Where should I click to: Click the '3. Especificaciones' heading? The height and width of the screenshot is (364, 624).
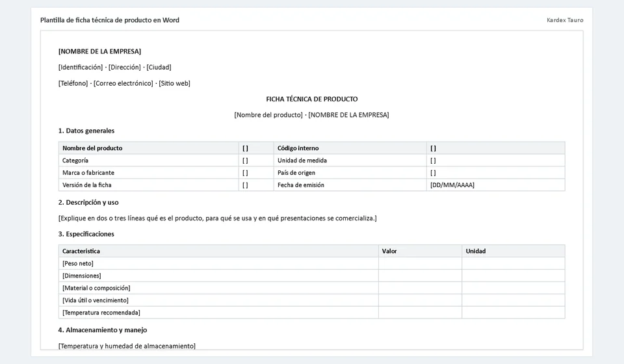[x=86, y=234]
